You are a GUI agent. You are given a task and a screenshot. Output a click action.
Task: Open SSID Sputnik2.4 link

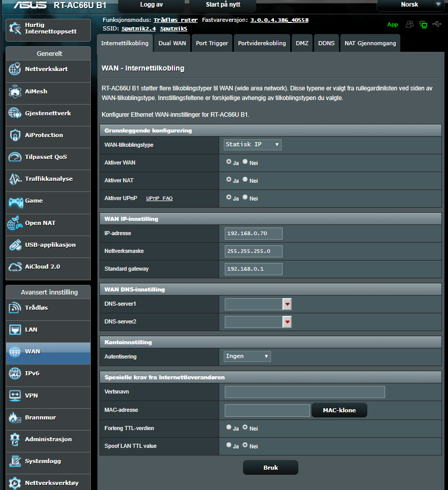139,29
